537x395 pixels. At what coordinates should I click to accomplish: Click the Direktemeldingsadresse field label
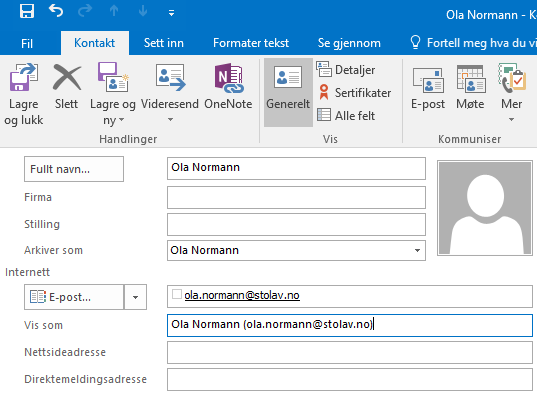86,379
